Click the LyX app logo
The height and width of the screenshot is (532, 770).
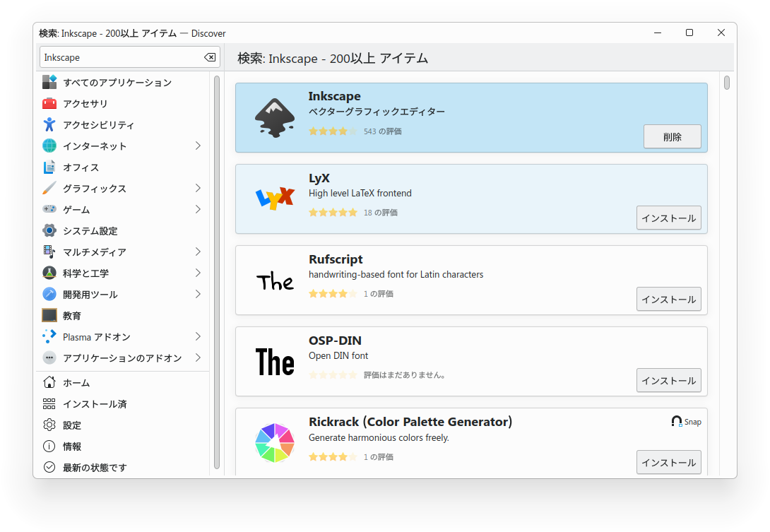(275, 199)
